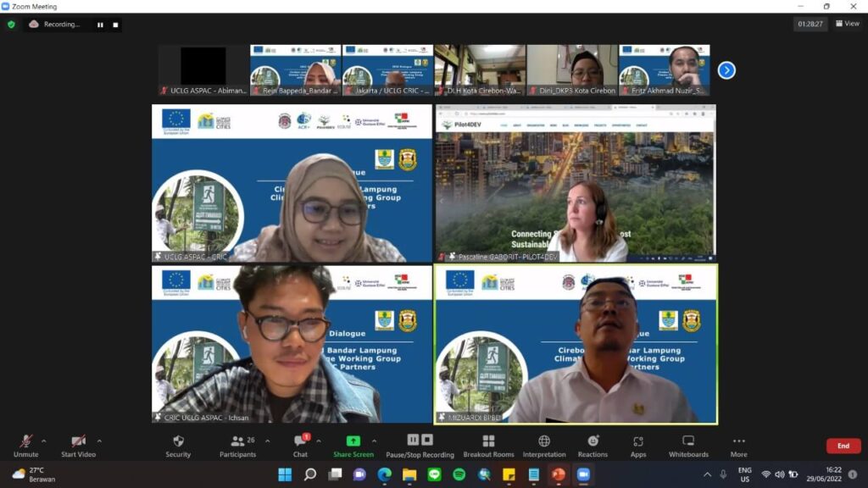Open PowerPoint from taskbar

coord(559,474)
